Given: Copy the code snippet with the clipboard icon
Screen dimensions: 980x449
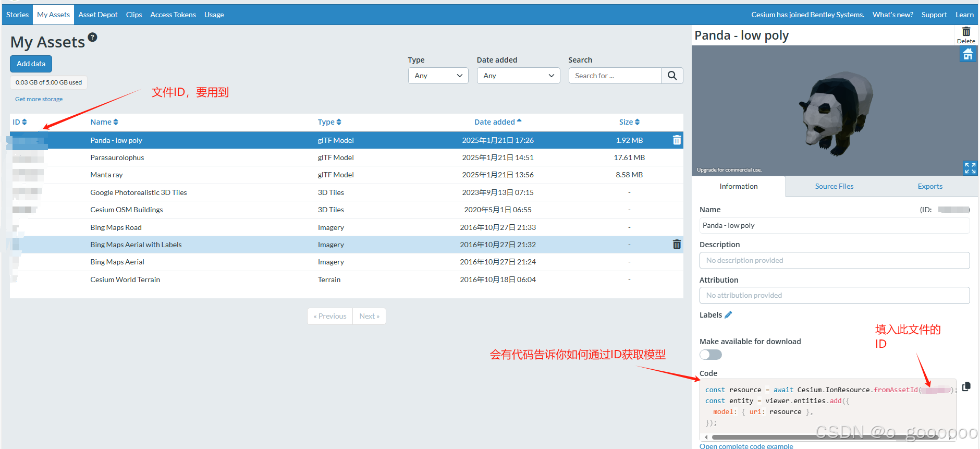Looking at the screenshot, I should click(966, 386).
